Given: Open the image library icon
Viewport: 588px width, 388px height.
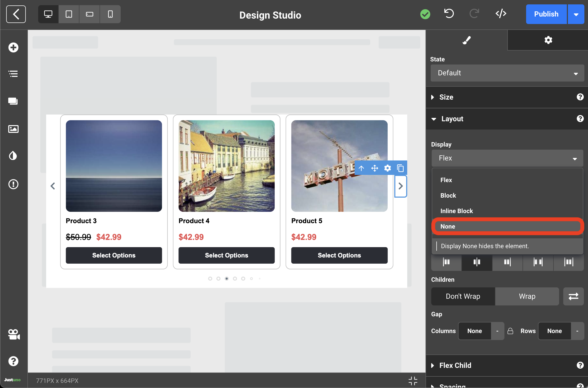Looking at the screenshot, I should click(13, 129).
